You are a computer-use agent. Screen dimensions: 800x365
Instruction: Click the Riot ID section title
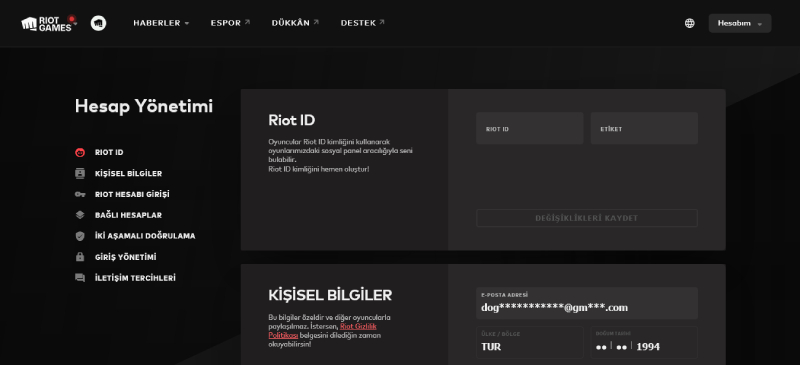coord(292,120)
